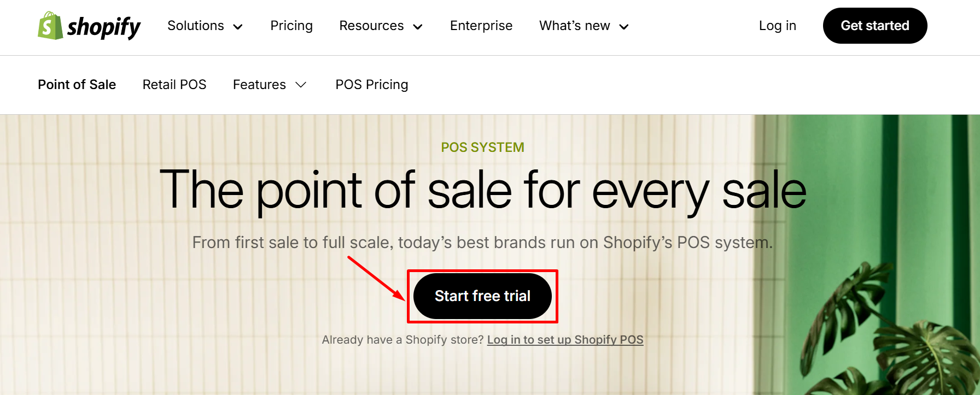Open the What's new menu label
The width and height of the screenshot is (980, 395).
pos(574,26)
